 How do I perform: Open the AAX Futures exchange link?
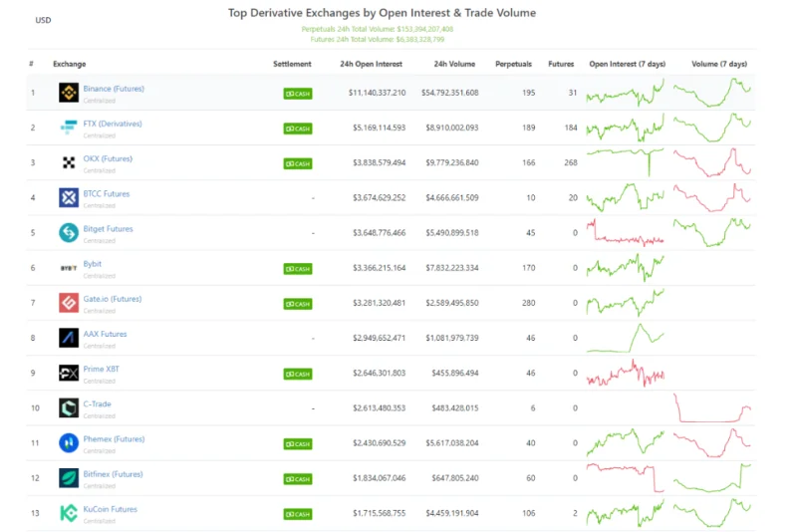point(105,334)
